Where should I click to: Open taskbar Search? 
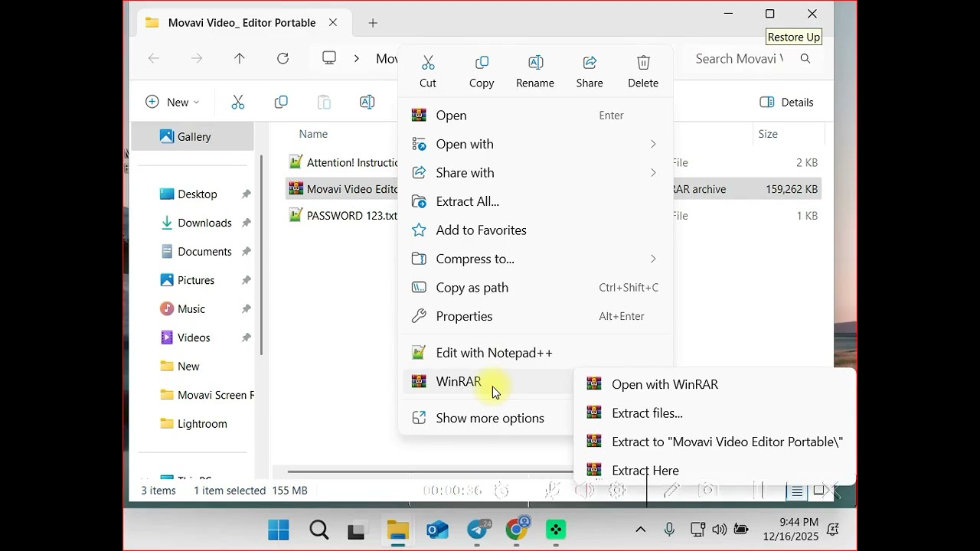[x=318, y=530]
